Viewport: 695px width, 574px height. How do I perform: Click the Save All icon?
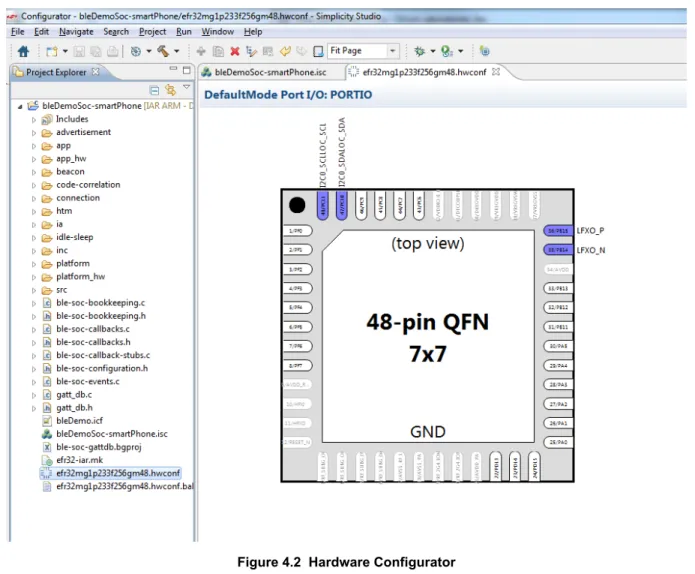pos(95,51)
